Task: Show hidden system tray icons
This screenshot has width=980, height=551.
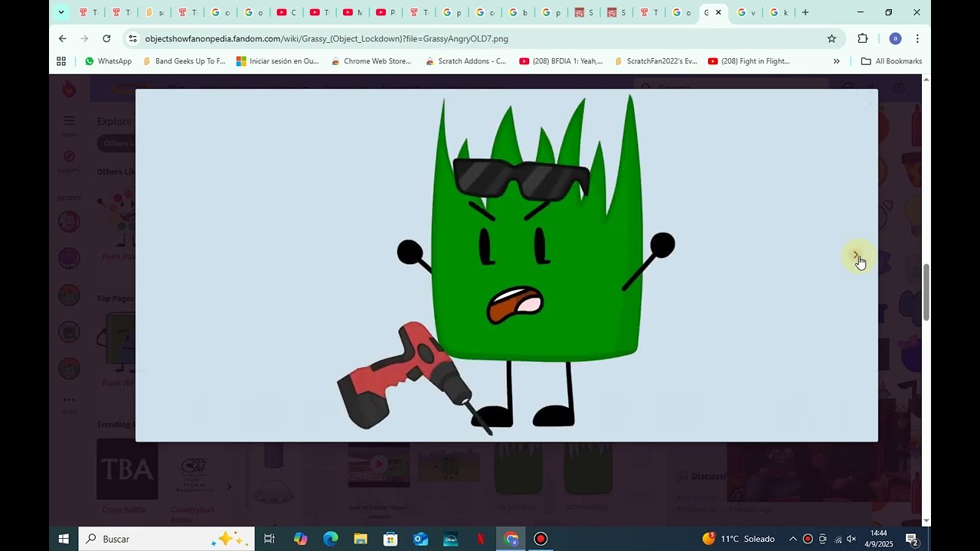Action: pyautogui.click(x=792, y=539)
